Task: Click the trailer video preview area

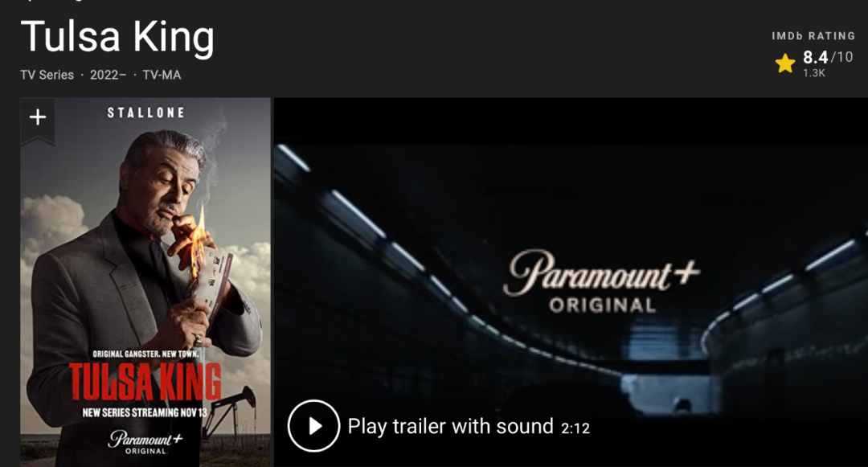Action: click(x=571, y=282)
